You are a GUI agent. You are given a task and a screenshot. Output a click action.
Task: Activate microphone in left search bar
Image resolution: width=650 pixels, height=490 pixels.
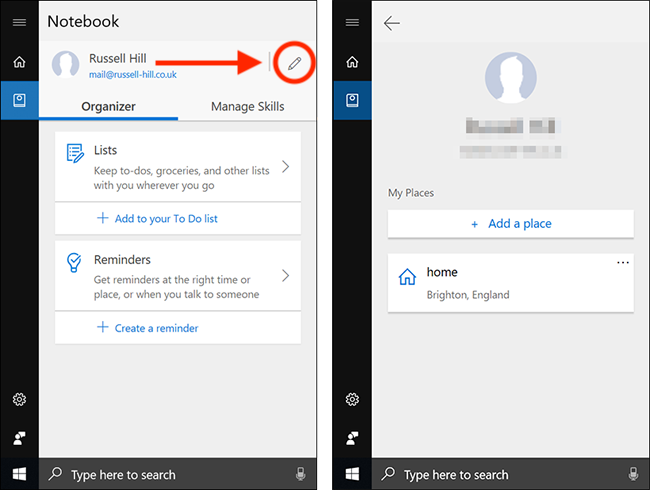[x=301, y=474]
